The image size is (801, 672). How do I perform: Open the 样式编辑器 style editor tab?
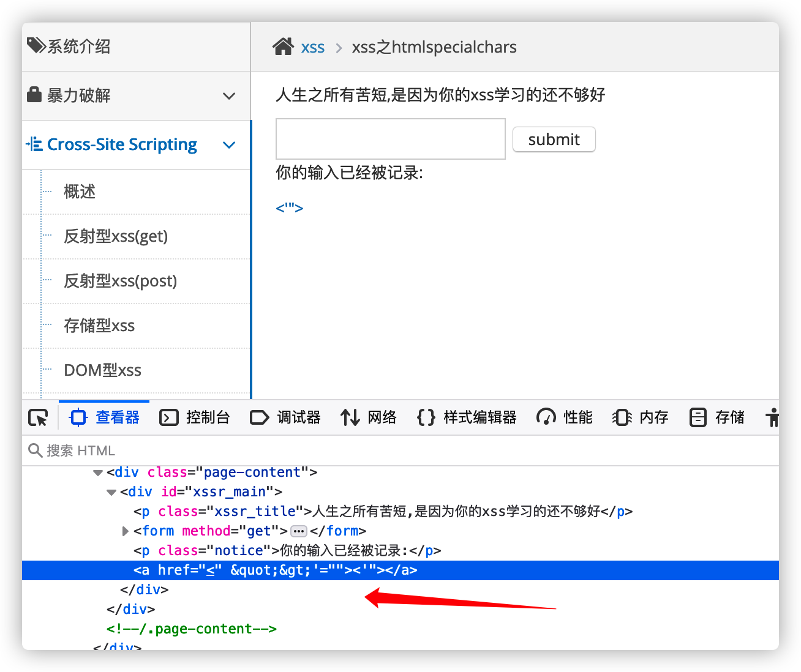467,417
